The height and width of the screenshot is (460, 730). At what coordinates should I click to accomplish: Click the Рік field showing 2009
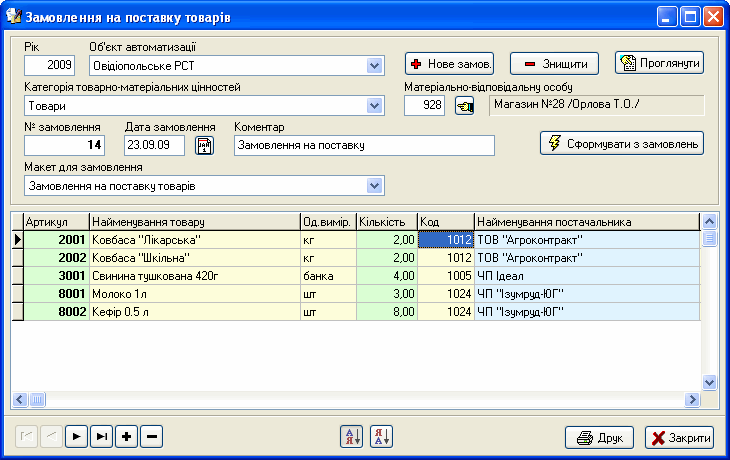click(x=49, y=65)
